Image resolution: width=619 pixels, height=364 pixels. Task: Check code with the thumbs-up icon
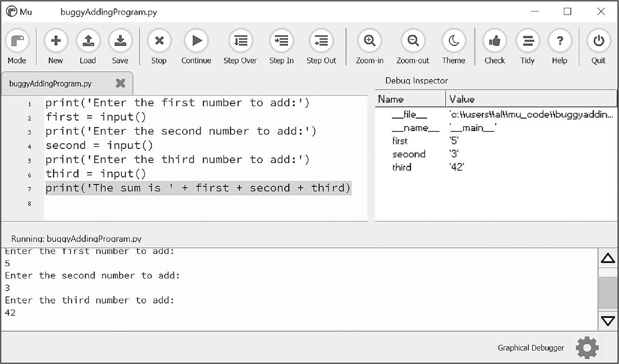coord(495,47)
